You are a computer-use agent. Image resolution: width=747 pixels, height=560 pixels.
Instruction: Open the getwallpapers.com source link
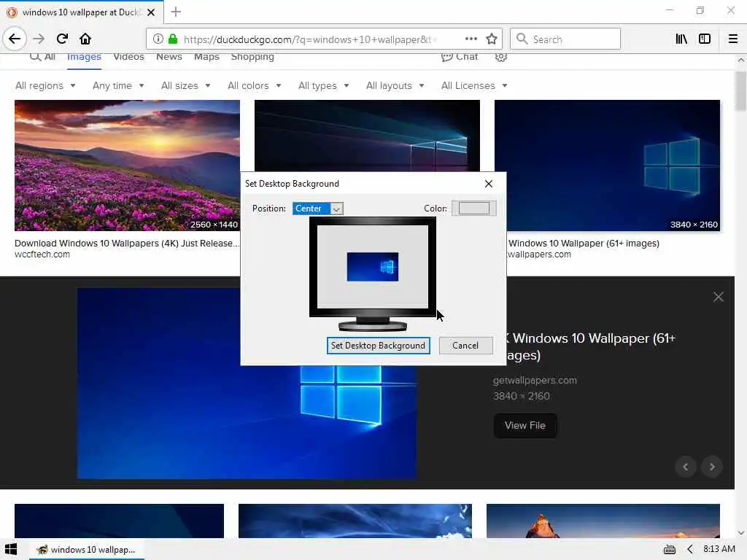tap(535, 381)
